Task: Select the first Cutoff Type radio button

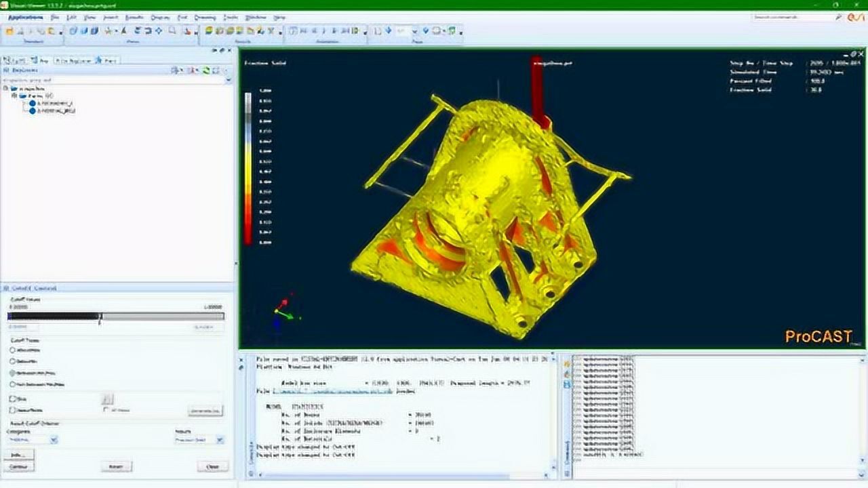Action: coord(13,350)
